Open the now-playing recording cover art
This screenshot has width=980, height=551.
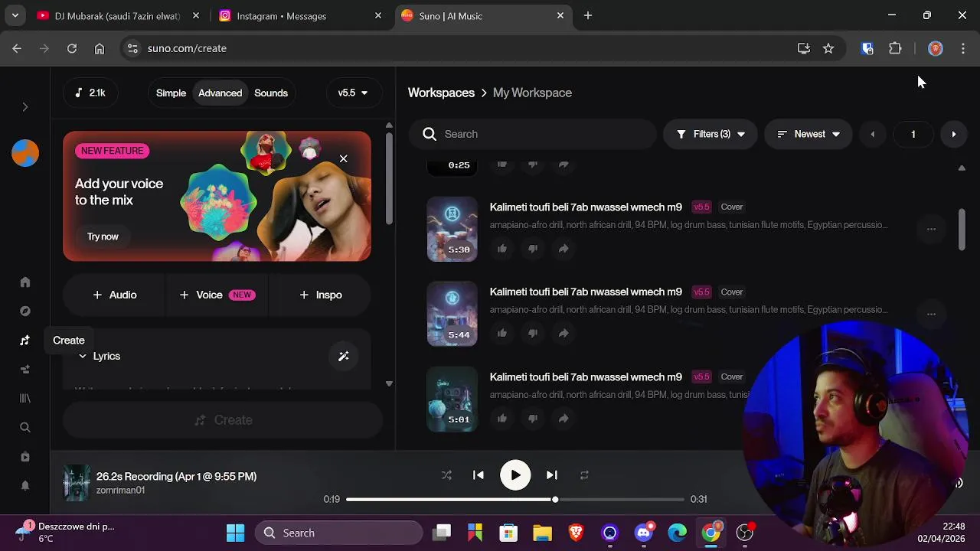(x=76, y=483)
